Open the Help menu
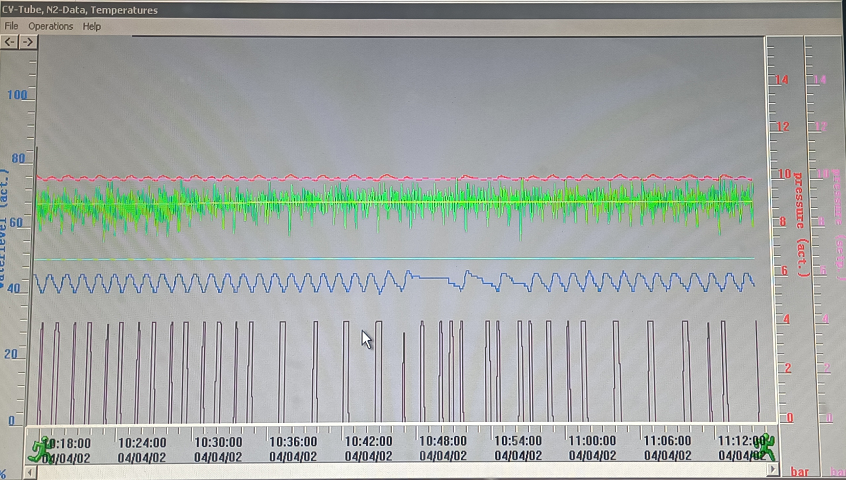The width and height of the screenshot is (846, 480). (x=92, y=26)
